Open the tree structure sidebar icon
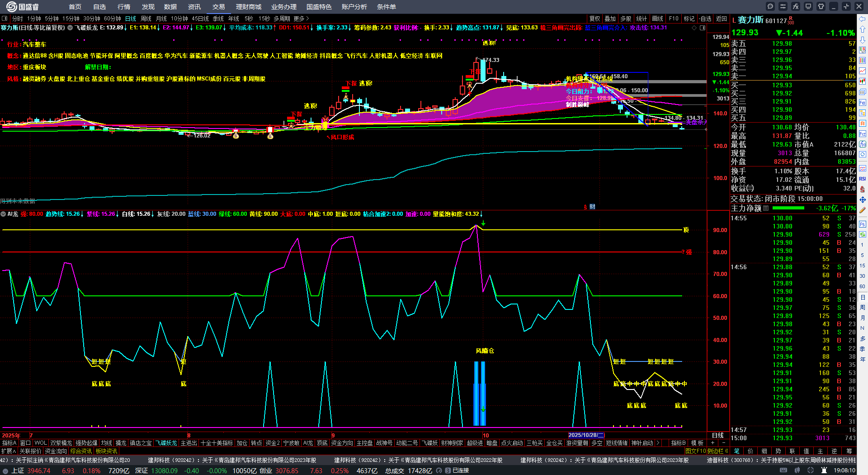Viewport: 868px width, 475px height. click(863, 113)
